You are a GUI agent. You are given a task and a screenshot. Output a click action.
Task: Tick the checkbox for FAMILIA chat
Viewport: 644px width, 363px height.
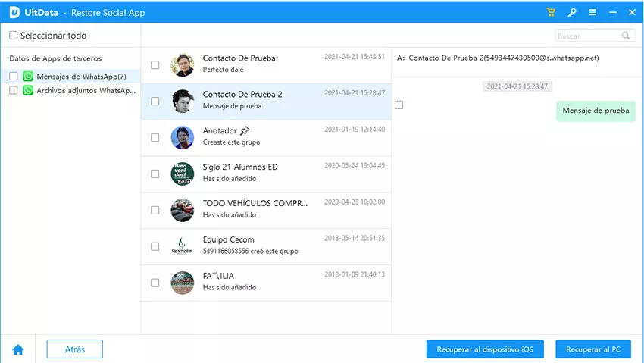(x=155, y=283)
